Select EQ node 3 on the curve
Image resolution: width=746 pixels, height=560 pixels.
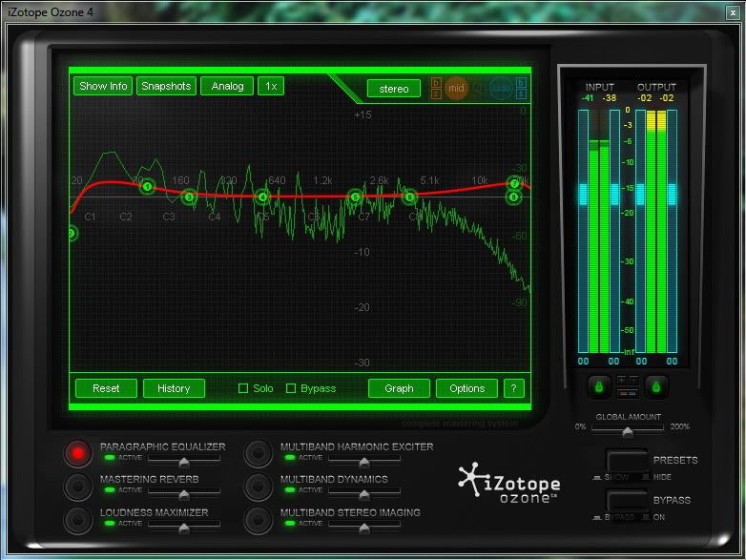[189, 197]
